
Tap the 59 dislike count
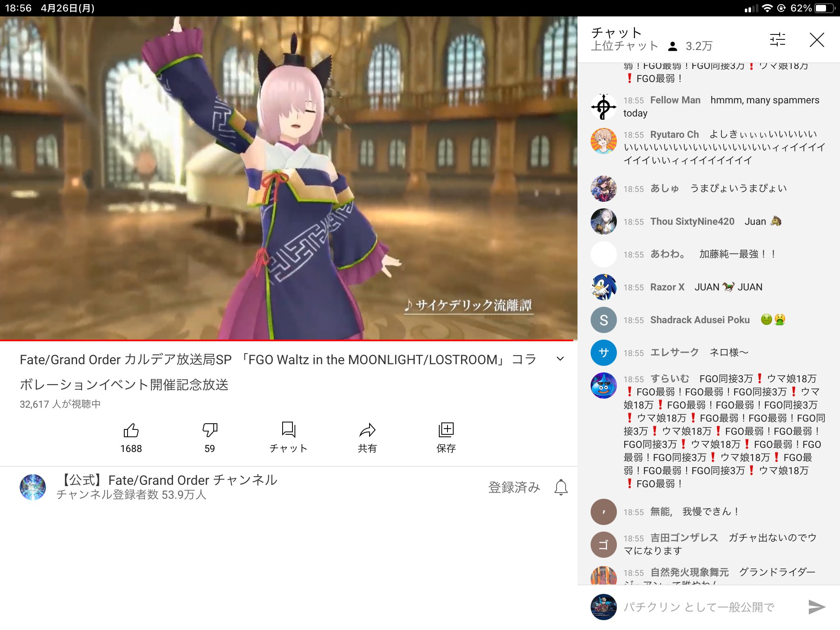[210, 448]
